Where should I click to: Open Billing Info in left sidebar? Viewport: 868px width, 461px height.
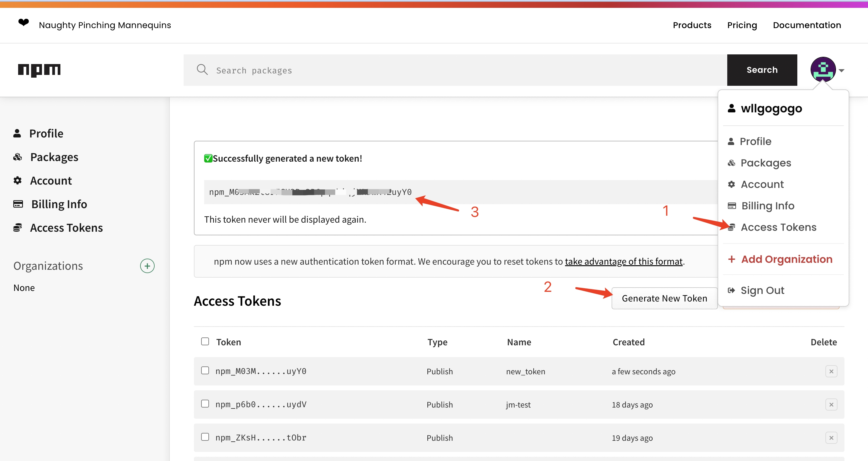(x=50, y=204)
